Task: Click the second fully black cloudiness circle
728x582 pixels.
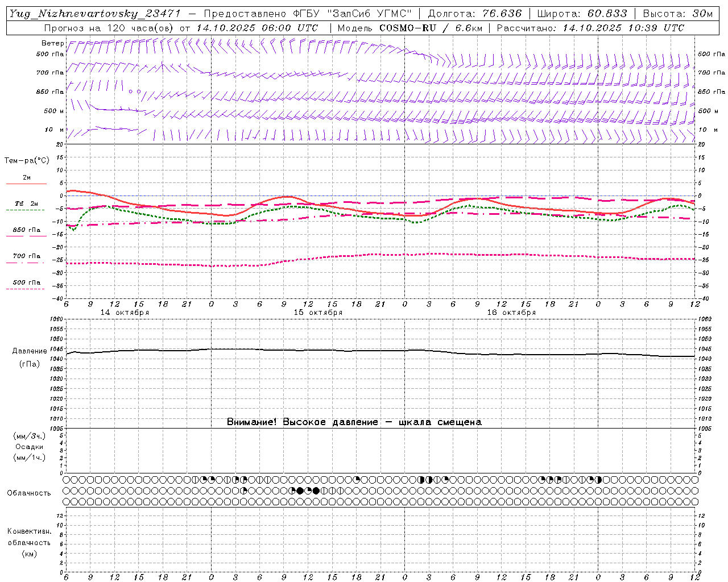Action: [316, 490]
